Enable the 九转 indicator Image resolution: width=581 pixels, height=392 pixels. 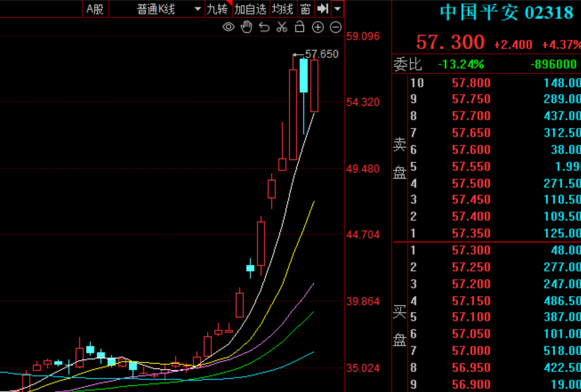(217, 9)
